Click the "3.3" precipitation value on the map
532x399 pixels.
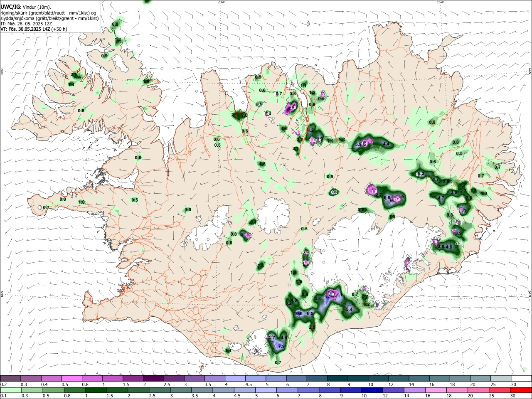318,299
